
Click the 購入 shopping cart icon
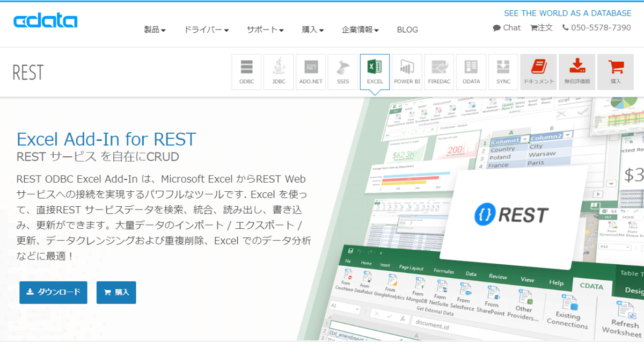tap(616, 72)
